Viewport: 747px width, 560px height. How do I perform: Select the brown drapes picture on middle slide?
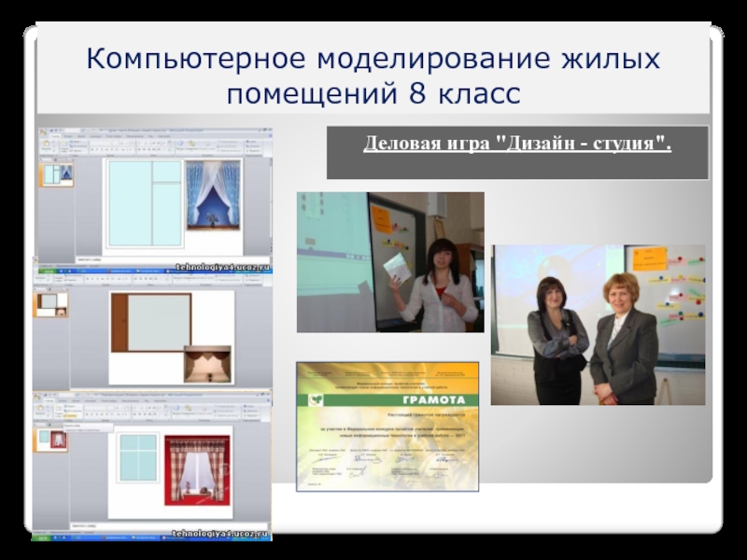206,362
